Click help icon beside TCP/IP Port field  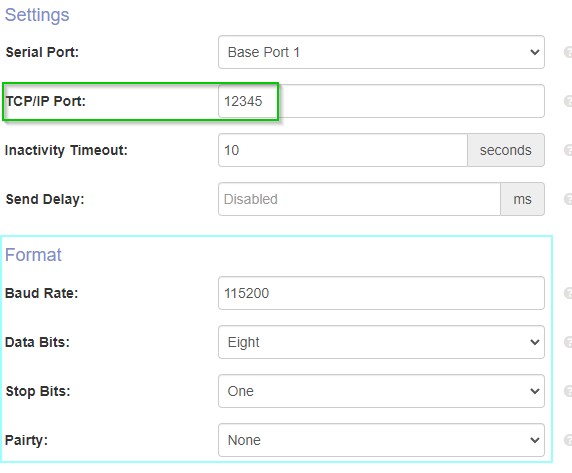coord(568,101)
